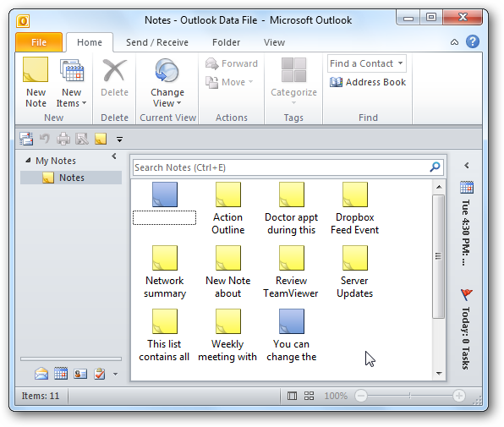This screenshot has width=504, height=427.
Task: Click the zoom slider track
Action: [x=410, y=396]
